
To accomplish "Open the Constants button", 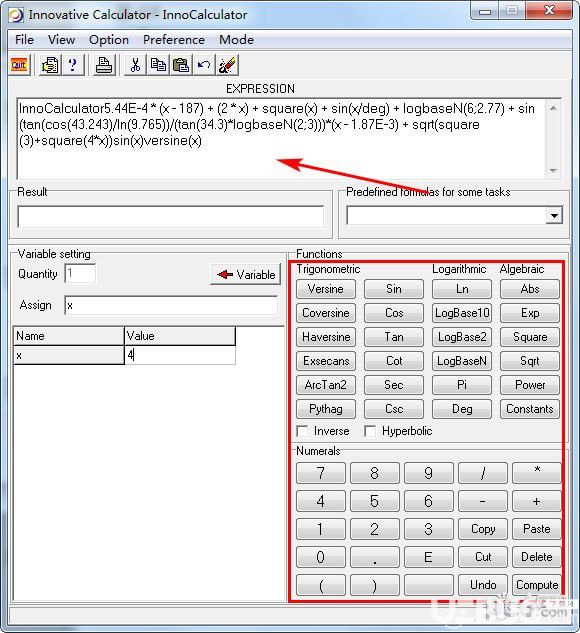I will (530, 409).
